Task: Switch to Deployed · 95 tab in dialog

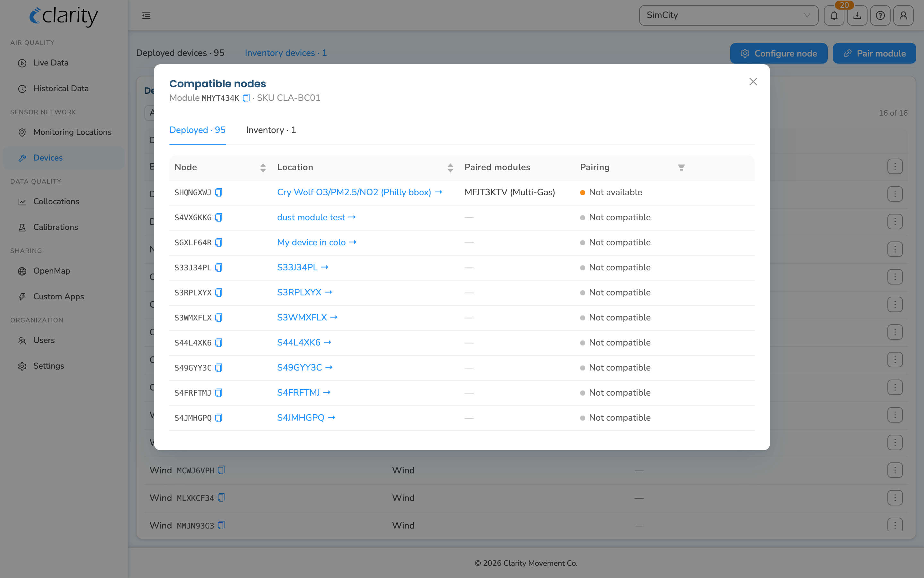Action: coord(197,130)
